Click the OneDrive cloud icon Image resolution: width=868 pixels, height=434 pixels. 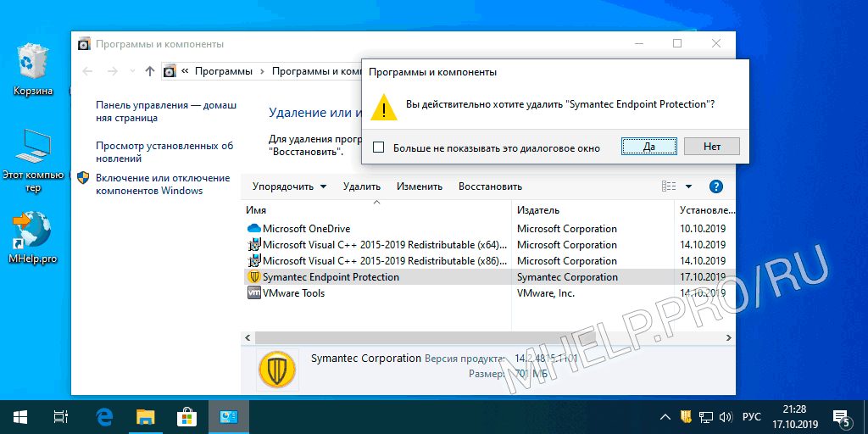[253, 229]
